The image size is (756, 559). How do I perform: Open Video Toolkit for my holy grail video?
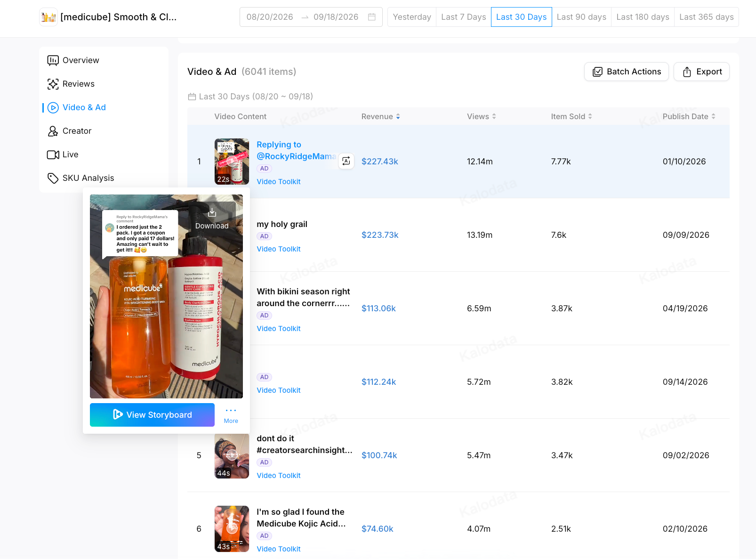(279, 249)
